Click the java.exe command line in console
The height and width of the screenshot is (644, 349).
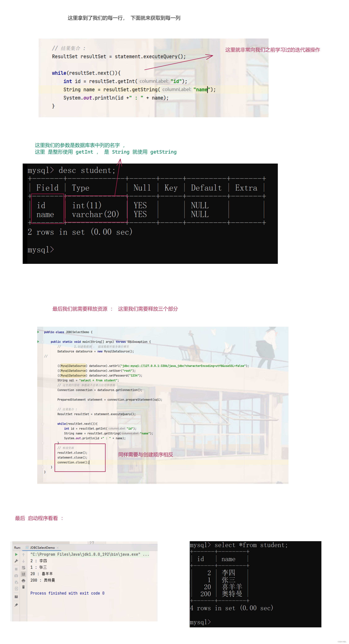90,554
